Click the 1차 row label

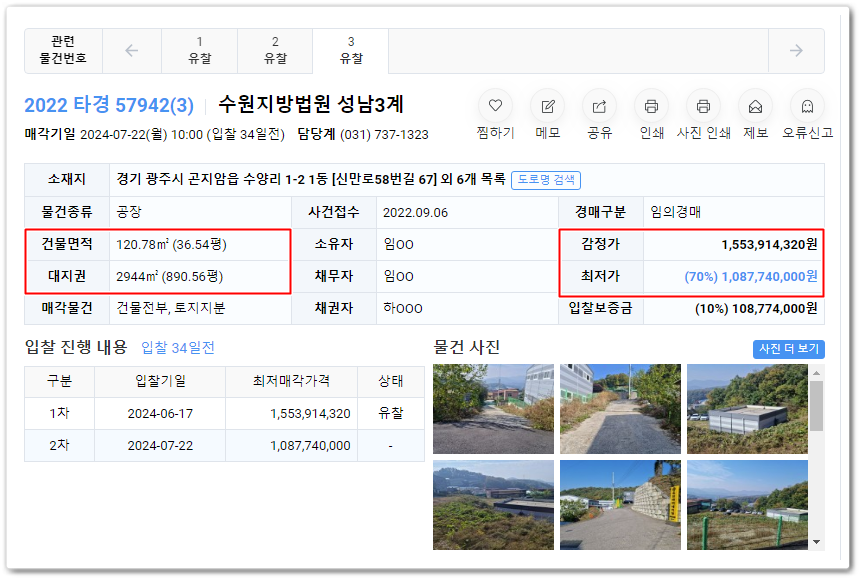[59, 413]
